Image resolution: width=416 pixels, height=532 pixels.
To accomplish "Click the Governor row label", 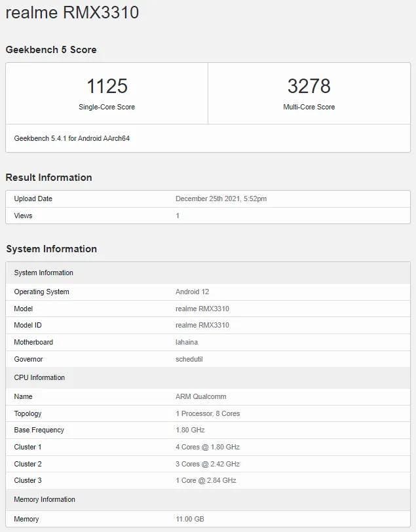I will [x=29, y=359].
